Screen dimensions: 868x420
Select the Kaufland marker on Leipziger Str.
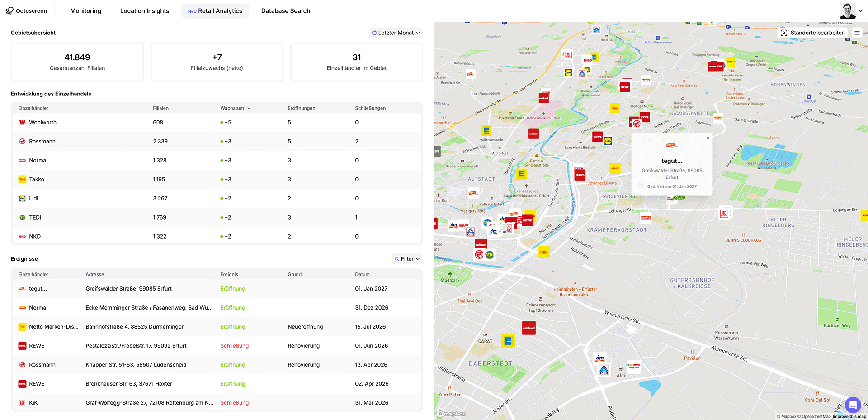(724, 213)
